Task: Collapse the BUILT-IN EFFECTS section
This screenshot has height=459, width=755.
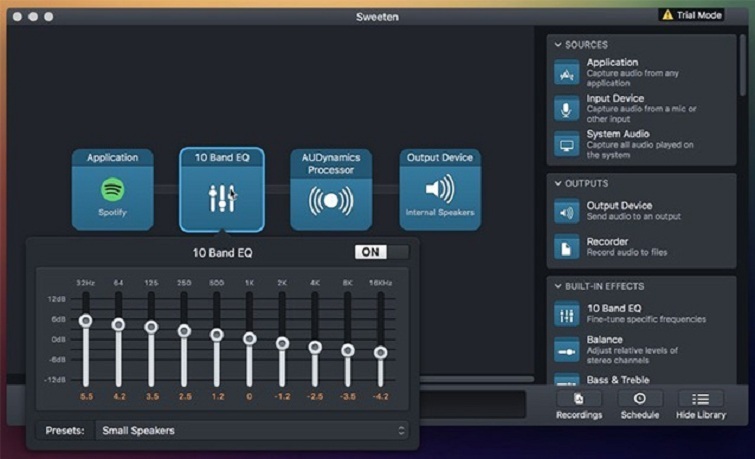Action: click(x=557, y=286)
